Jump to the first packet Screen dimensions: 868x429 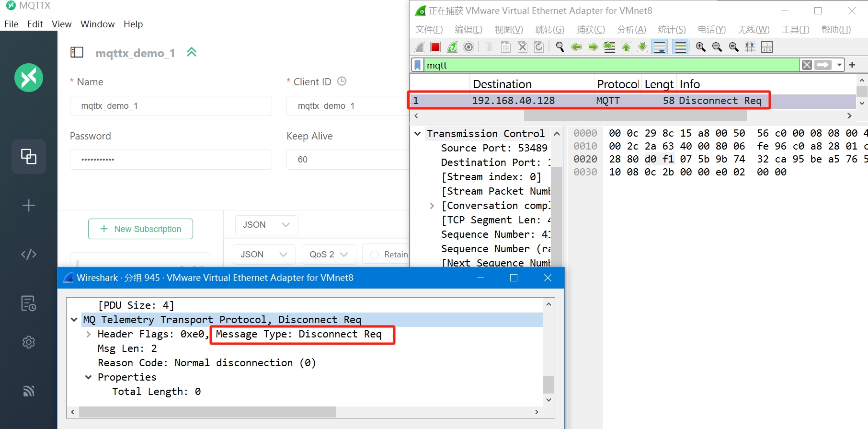pyautogui.click(x=626, y=47)
